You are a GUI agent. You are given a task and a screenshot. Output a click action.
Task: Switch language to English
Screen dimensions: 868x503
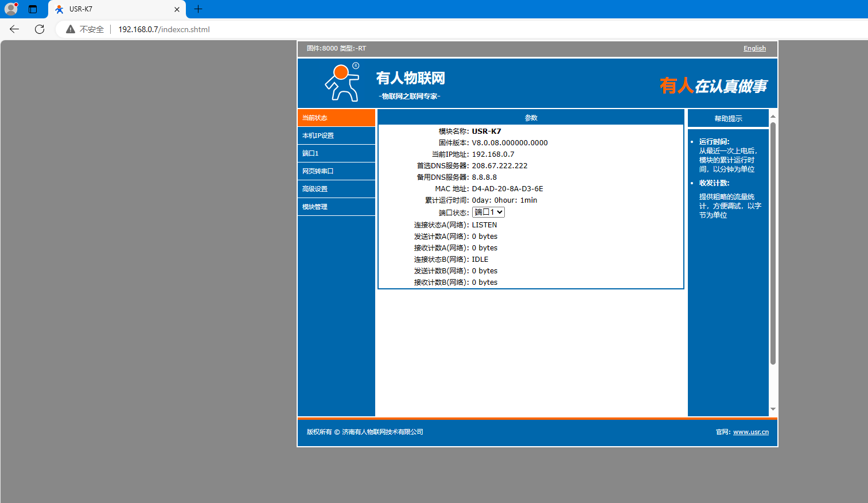754,48
